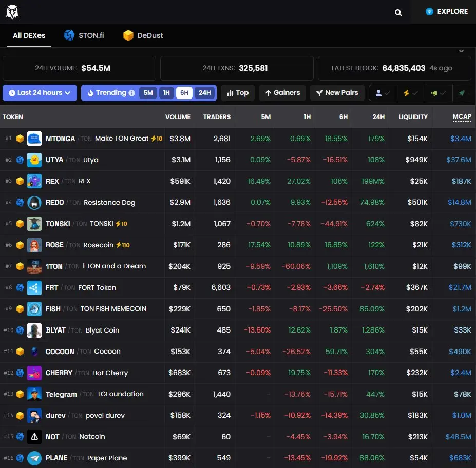Click the REX token logo
Viewport: 476px width, 468px height.
34,181
